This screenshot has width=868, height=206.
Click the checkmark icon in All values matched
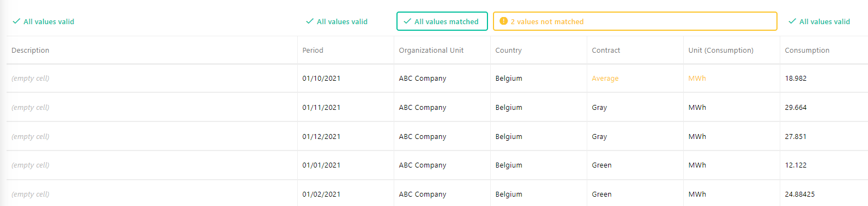click(x=407, y=21)
